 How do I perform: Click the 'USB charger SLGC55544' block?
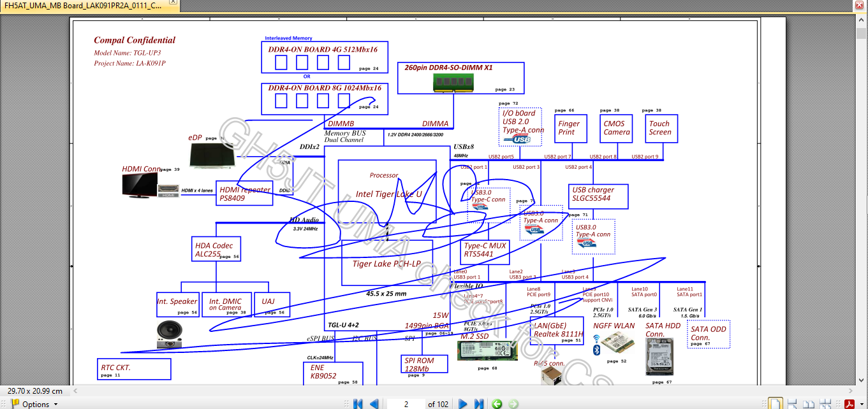[x=598, y=197]
